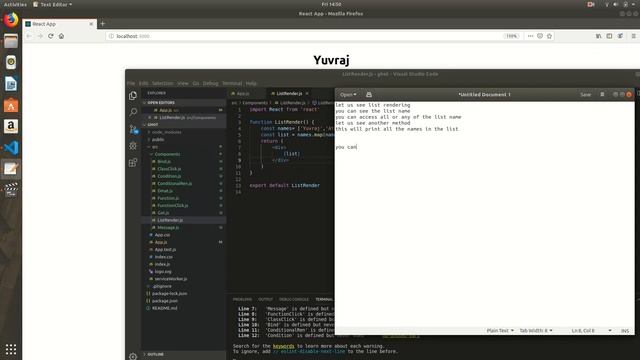
Task: Open App.css in the file tree
Action: tap(162, 235)
